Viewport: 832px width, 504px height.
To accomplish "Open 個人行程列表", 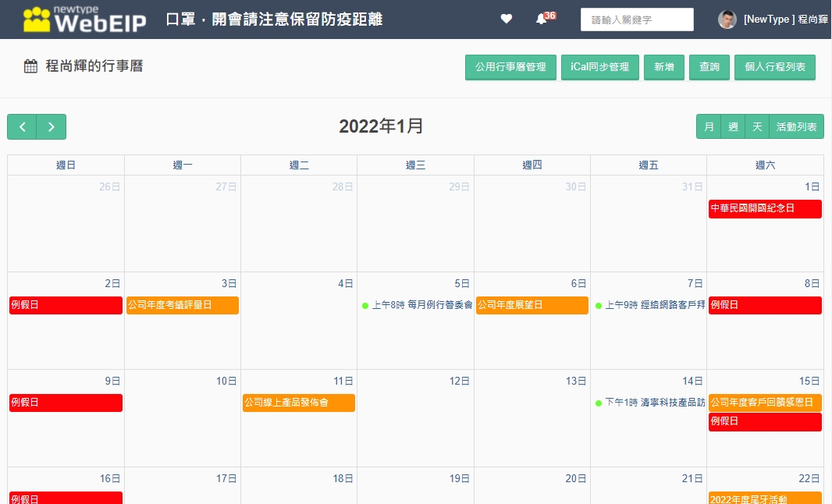I will [x=775, y=67].
